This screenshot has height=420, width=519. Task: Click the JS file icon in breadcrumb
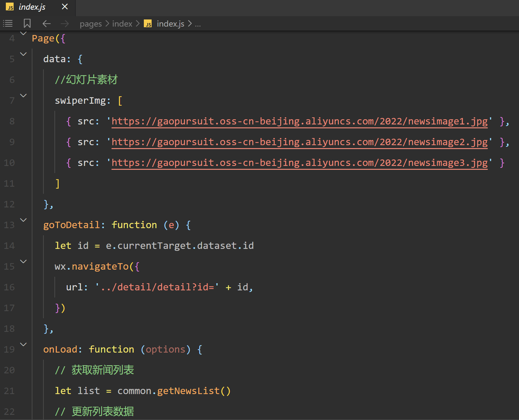pos(148,24)
